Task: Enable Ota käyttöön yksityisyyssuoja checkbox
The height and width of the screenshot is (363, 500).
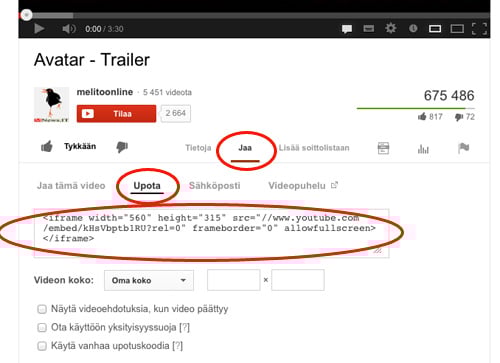Action: tap(42, 327)
